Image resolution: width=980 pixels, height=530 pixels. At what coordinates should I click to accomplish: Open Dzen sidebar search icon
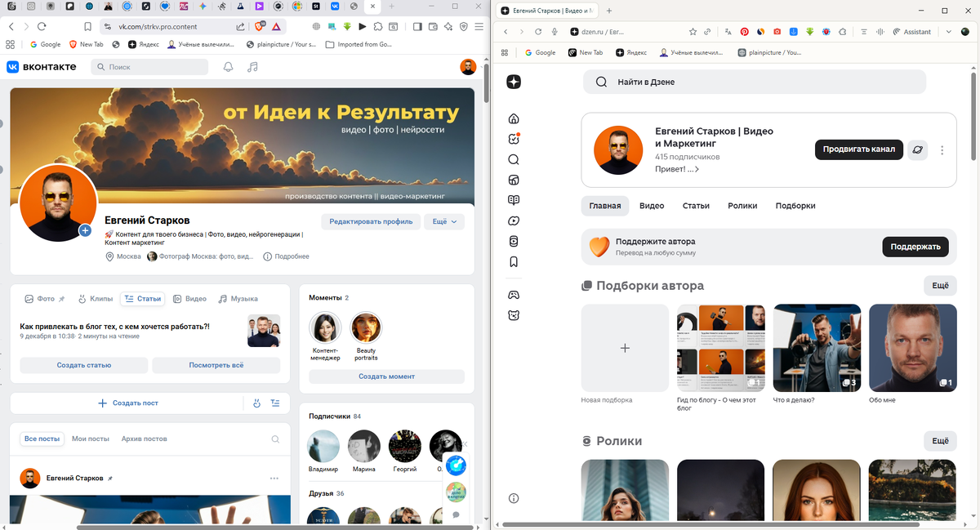[514, 160]
